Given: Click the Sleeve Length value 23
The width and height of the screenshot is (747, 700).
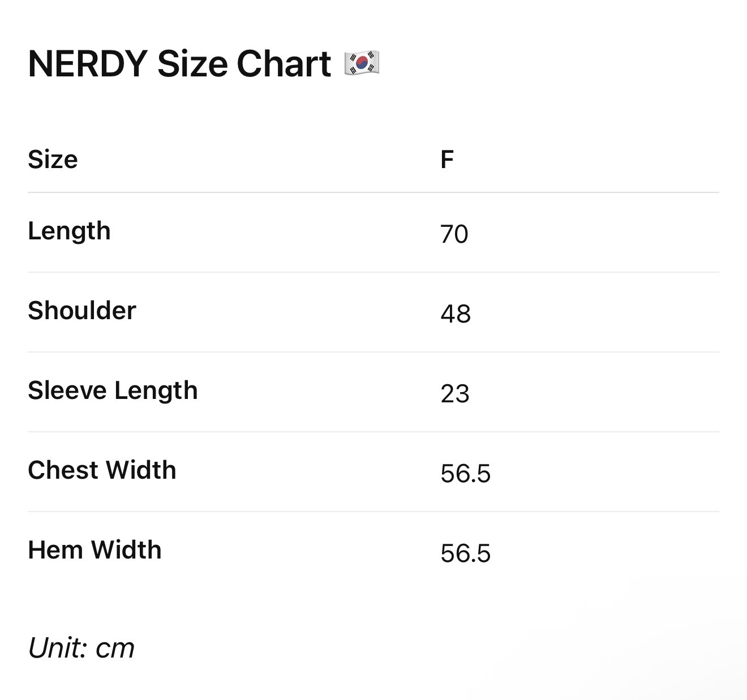Looking at the screenshot, I should (x=455, y=394).
